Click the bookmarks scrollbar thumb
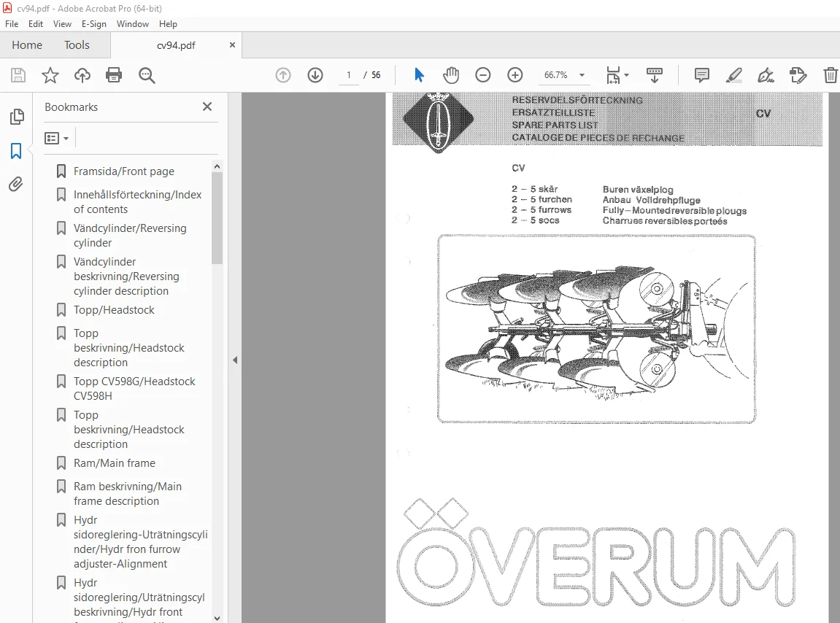The width and height of the screenshot is (840, 623). coord(217,218)
